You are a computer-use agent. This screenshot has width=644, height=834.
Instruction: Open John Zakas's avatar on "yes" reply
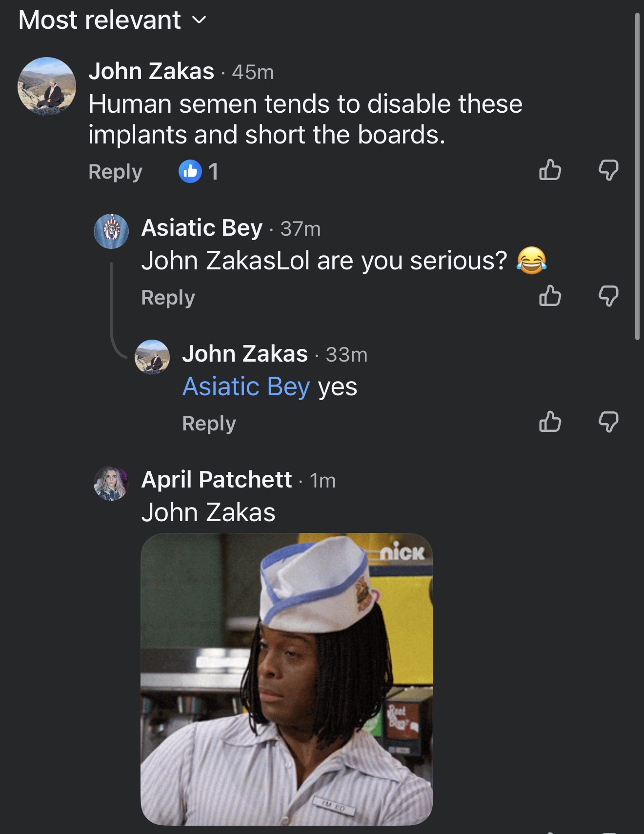coord(152,357)
